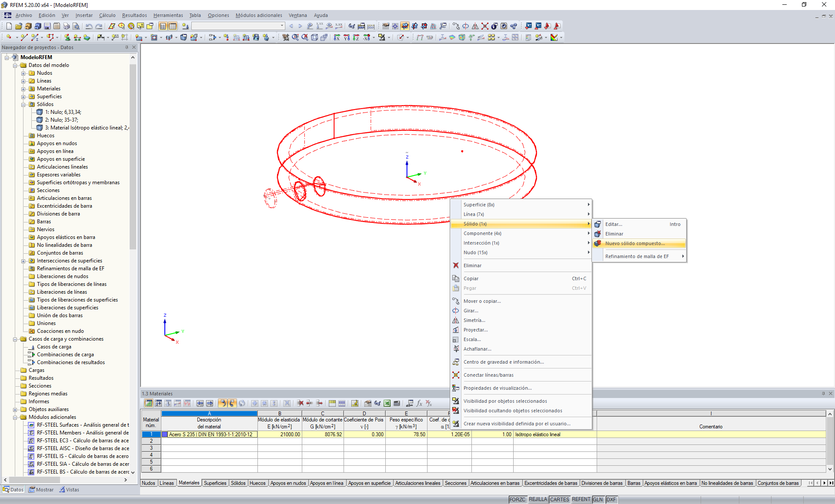Collapse the Sólidos tree node
Viewport: 835px width, 504px height.
(23, 105)
